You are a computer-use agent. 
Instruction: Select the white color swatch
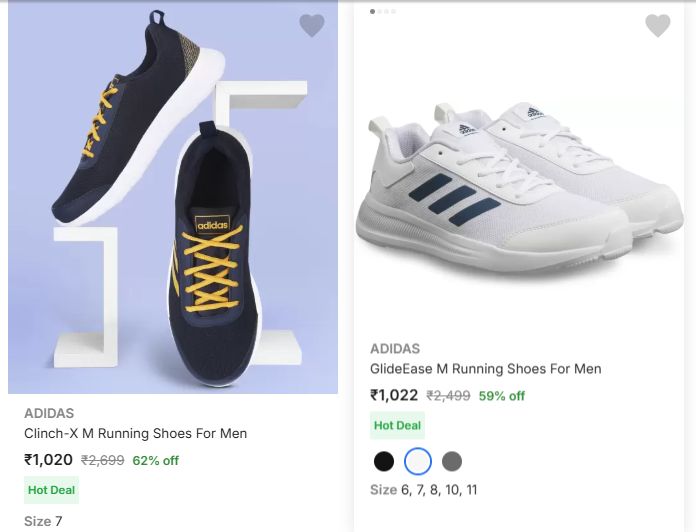click(418, 461)
